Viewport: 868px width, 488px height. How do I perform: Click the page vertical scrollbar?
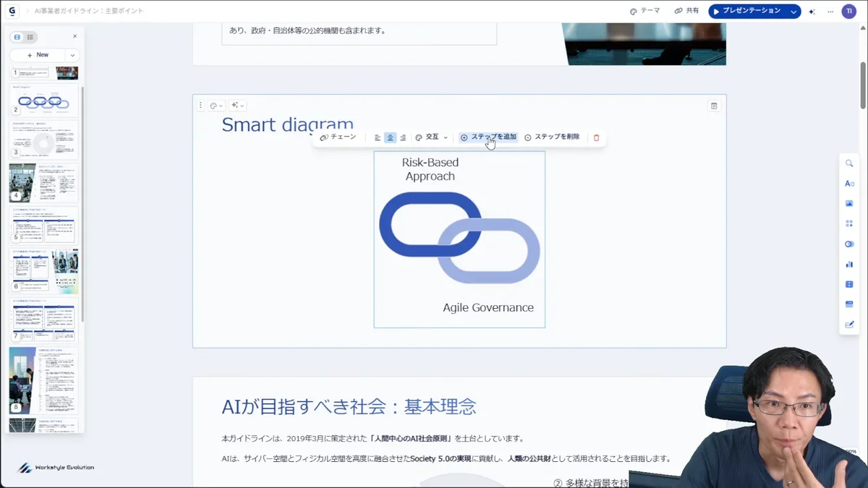[x=863, y=85]
